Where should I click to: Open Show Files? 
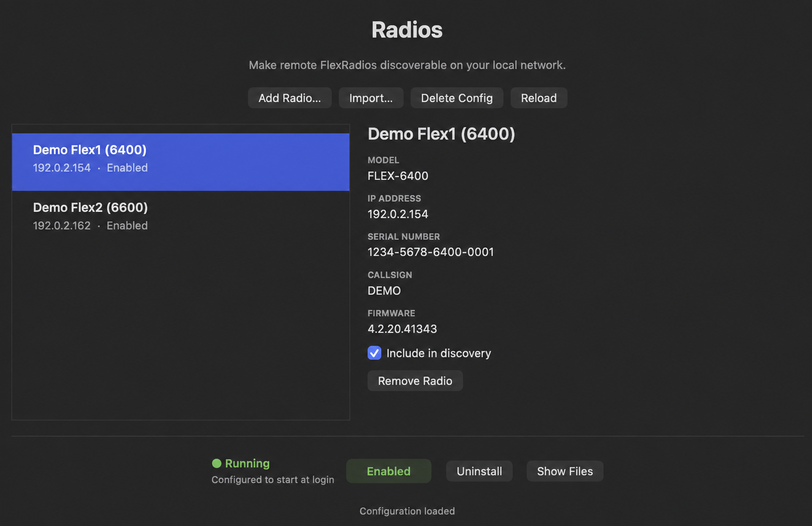click(x=565, y=471)
